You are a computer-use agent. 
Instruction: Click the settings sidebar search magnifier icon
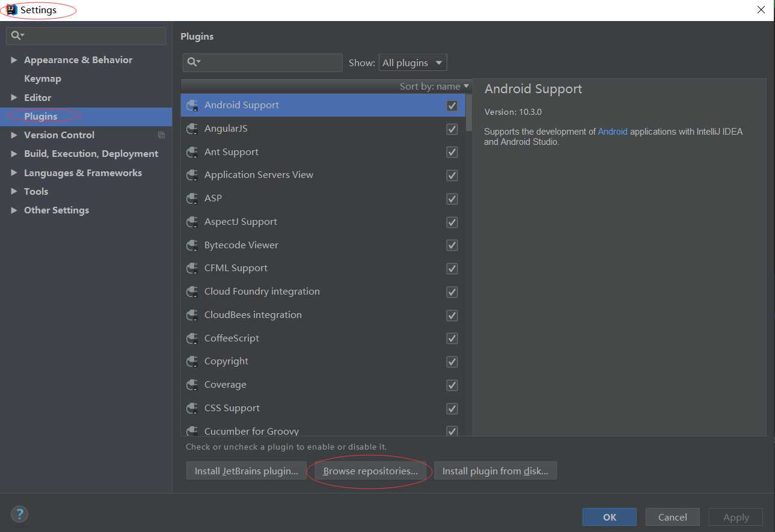pyautogui.click(x=17, y=35)
